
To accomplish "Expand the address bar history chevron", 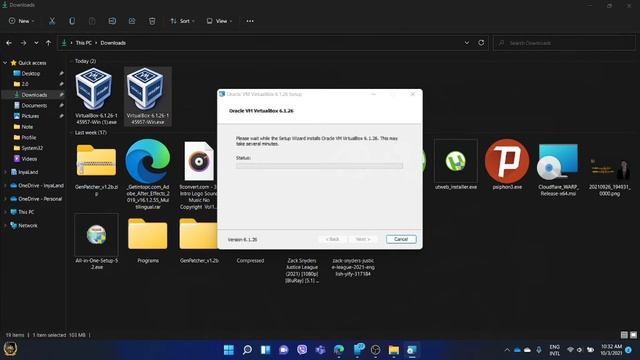I will click(x=467, y=42).
